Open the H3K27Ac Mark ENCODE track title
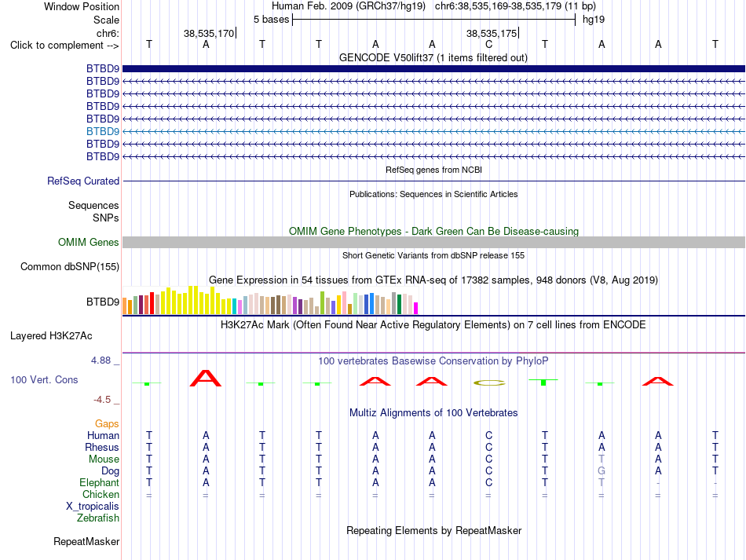746x560 pixels. pyautogui.click(x=433, y=325)
